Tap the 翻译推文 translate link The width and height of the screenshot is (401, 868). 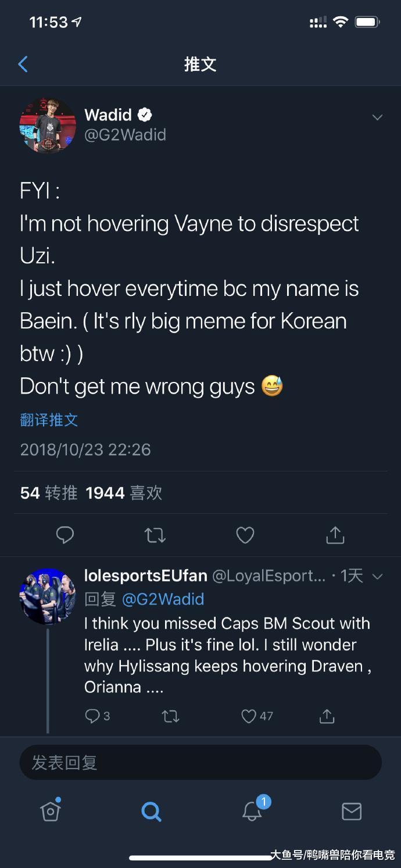coord(49,420)
